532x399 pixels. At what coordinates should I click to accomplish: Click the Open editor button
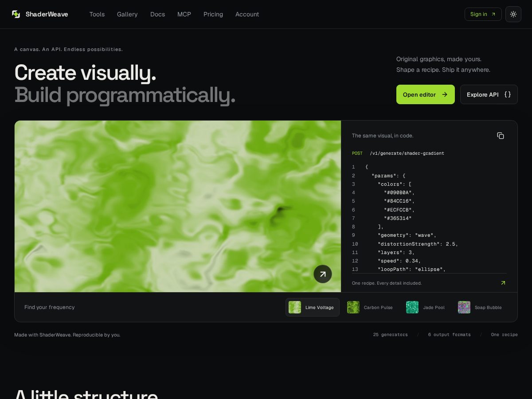coord(426,94)
